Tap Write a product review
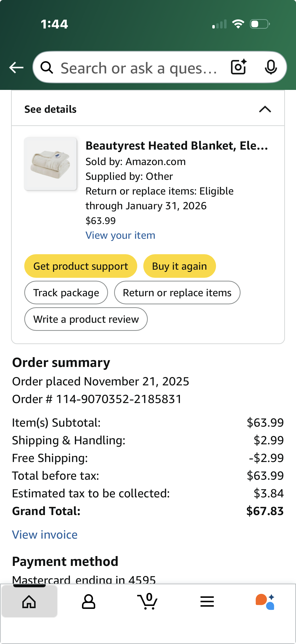This screenshot has width=296, height=644. tap(86, 319)
